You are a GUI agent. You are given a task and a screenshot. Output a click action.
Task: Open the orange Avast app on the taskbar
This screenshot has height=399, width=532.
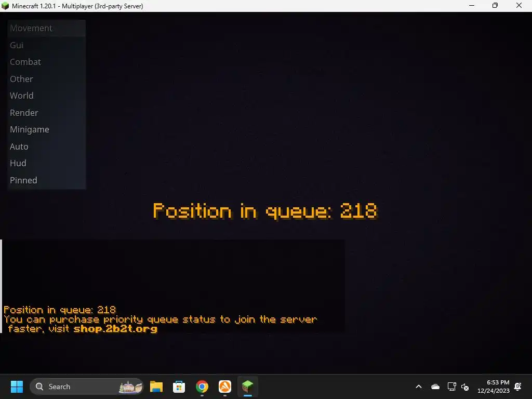[x=224, y=387]
